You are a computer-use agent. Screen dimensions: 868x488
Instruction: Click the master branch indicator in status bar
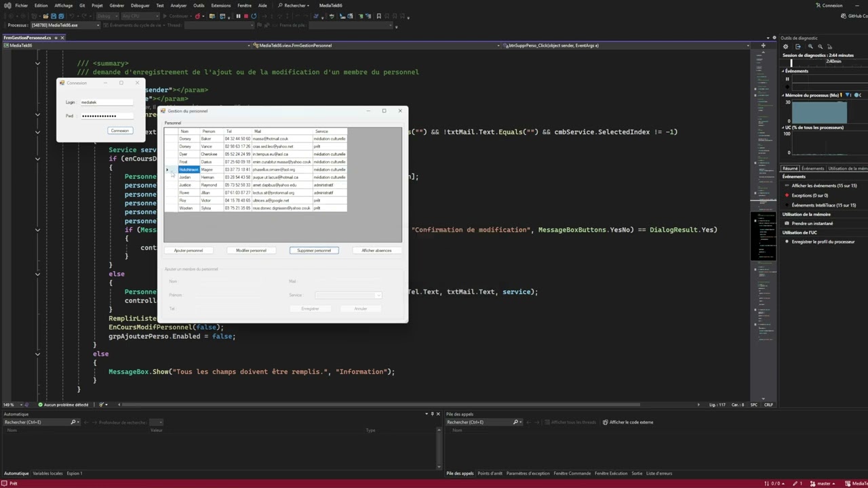(824, 484)
